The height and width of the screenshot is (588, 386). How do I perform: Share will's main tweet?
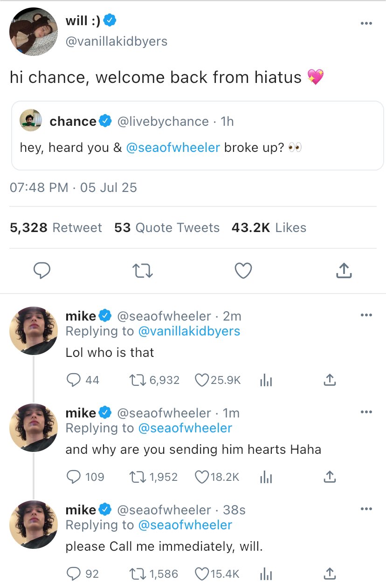[x=343, y=271]
